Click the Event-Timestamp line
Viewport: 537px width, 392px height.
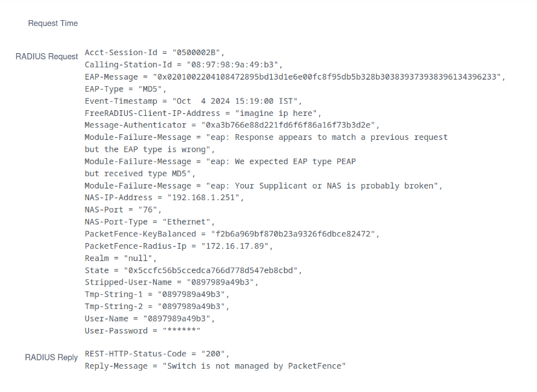(193, 101)
